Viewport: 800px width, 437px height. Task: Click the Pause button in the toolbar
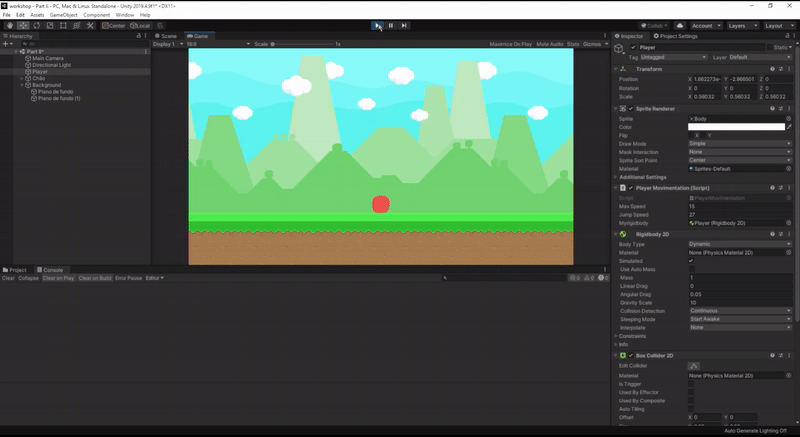[391, 25]
